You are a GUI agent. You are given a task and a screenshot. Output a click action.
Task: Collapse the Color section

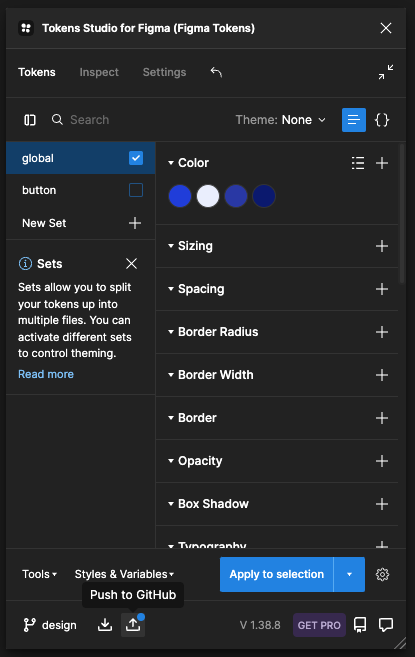pos(171,163)
